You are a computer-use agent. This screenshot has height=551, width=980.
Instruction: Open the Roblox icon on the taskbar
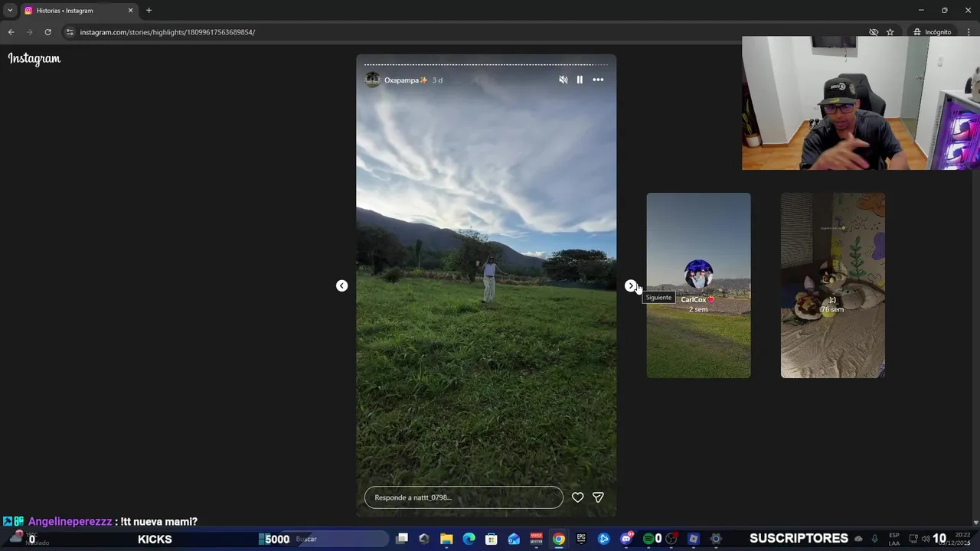694,539
